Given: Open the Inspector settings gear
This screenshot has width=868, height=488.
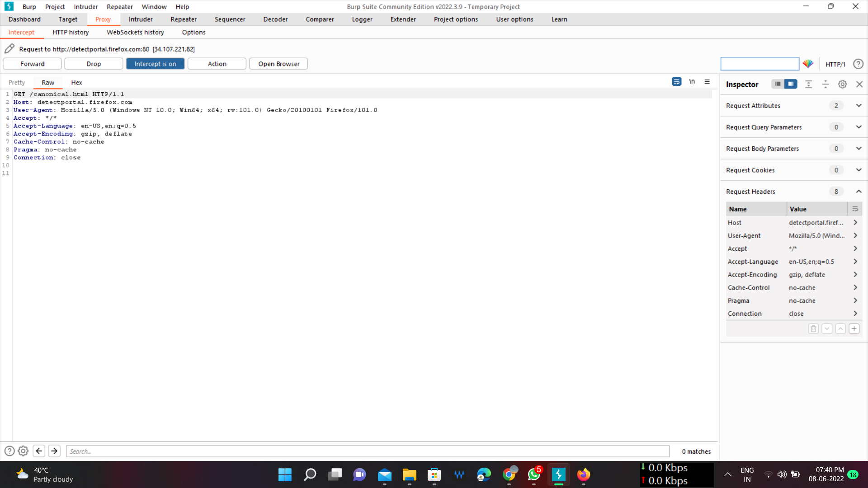Looking at the screenshot, I should tap(842, 84).
